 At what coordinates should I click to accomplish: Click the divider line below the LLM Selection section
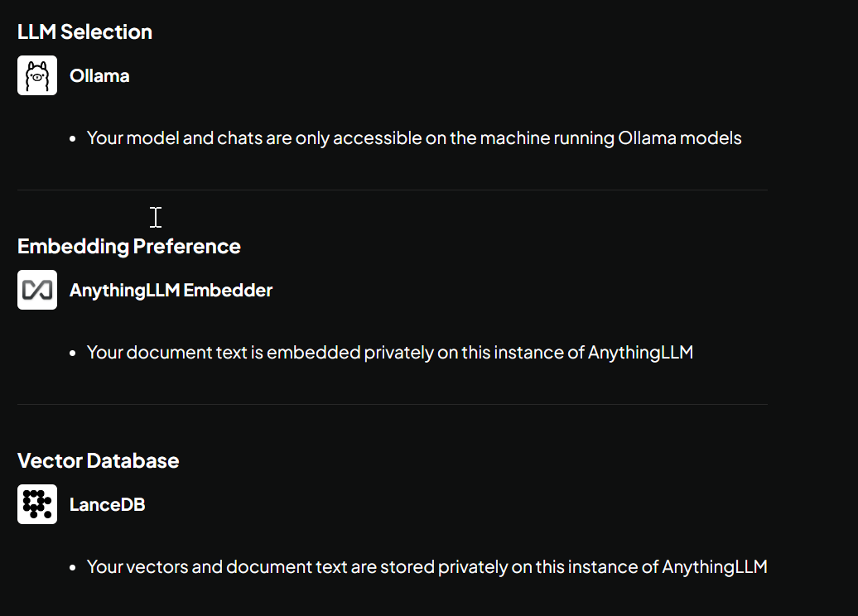(x=393, y=190)
